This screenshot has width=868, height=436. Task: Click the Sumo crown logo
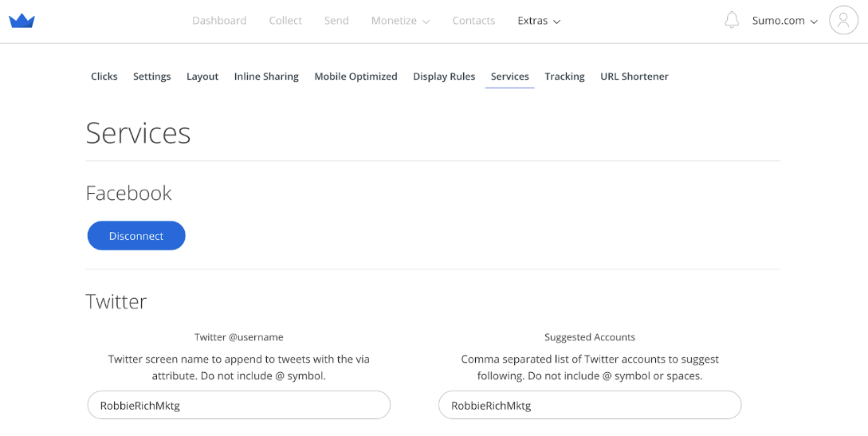point(22,21)
